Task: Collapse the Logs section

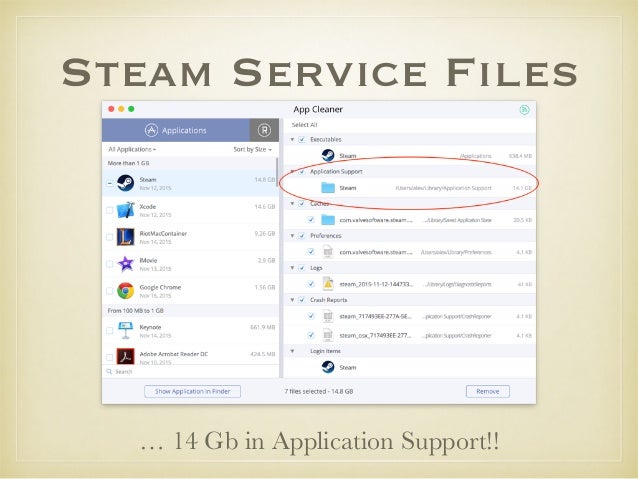Action: pos(292,268)
